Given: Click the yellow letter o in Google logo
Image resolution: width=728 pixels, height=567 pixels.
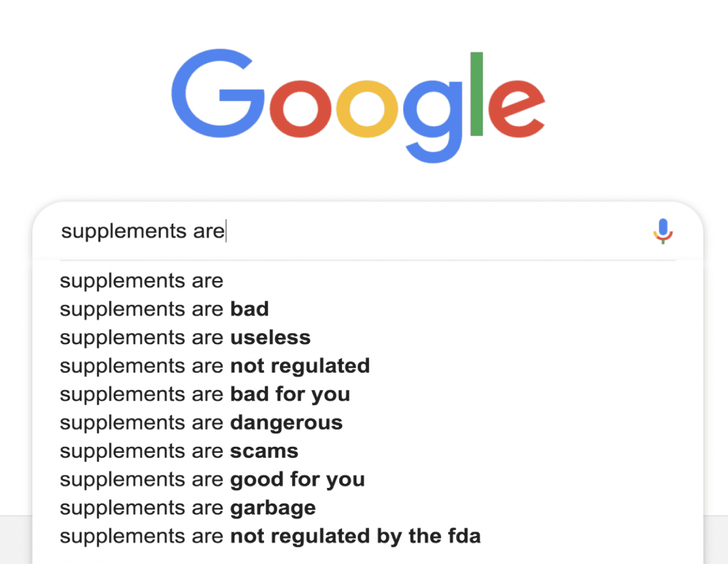Looking at the screenshot, I should pos(367,108).
